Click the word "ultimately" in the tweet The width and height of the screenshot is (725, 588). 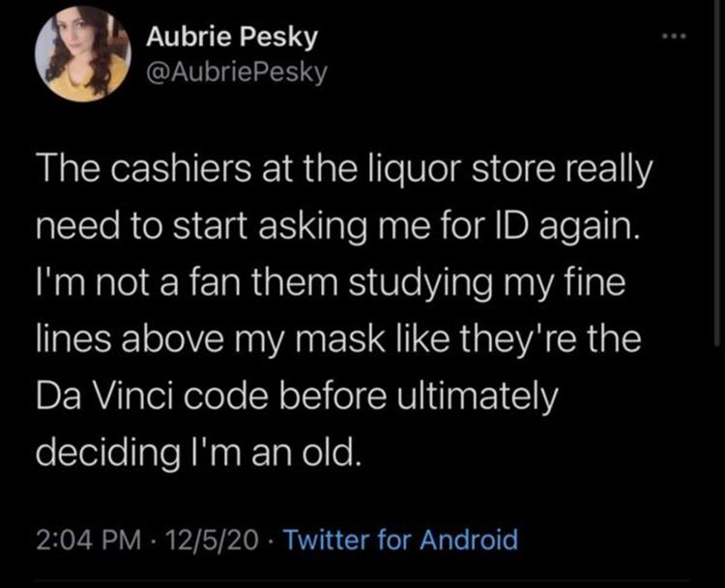coord(478,397)
